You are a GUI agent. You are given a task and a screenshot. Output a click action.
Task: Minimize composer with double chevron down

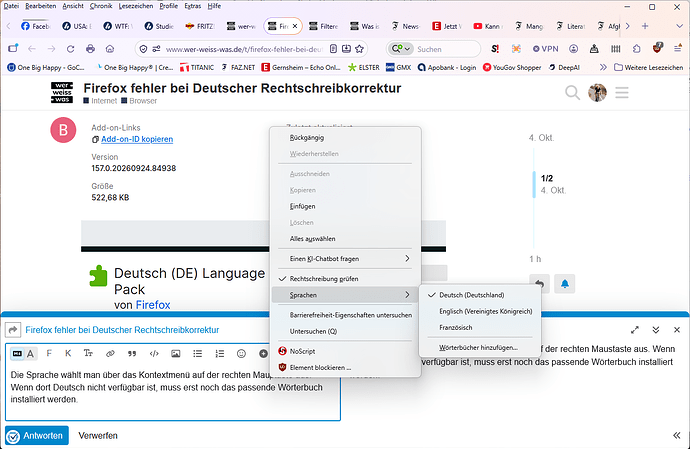click(656, 330)
